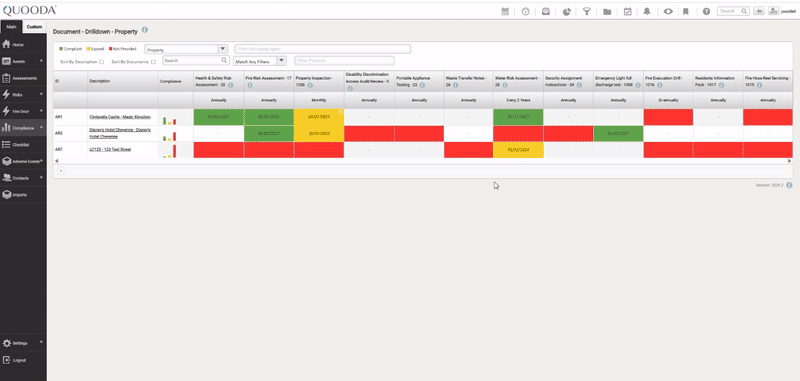Open the folder icon in top toolbar
Screen dimensions: 800x381
(607, 11)
